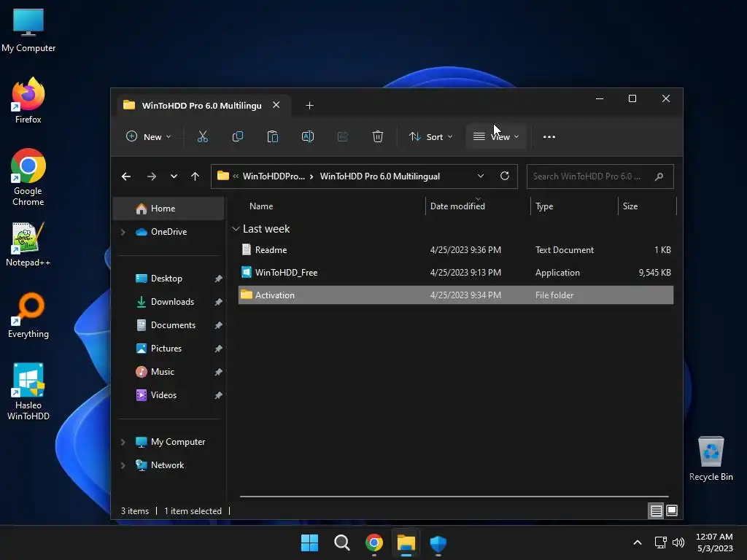
Task: Select Notepad++ desktop icon
Action: click(28, 244)
